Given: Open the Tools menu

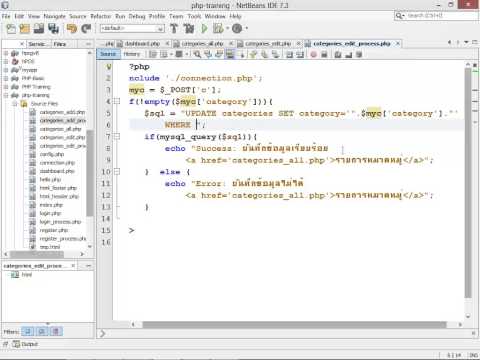Looking at the screenshot, I should [194, 16].
